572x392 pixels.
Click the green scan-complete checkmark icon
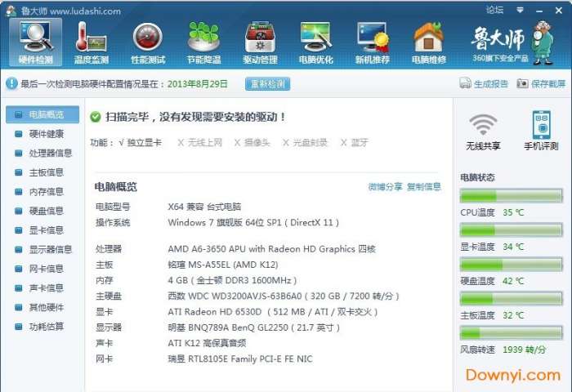point(96,117)
